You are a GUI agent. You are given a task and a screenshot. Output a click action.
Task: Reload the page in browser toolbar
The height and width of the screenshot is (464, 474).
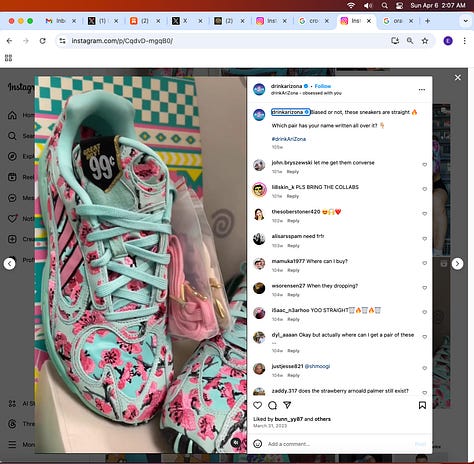[42, 41]
